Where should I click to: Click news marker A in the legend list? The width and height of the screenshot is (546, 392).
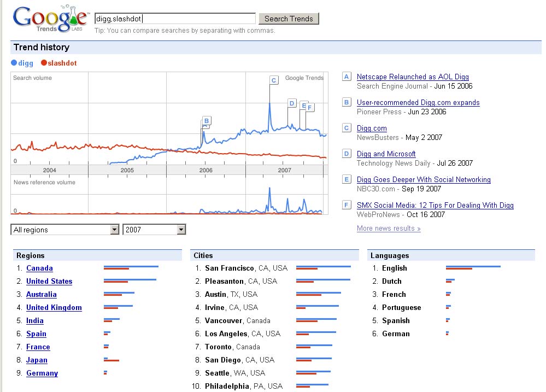click(347, 77)
